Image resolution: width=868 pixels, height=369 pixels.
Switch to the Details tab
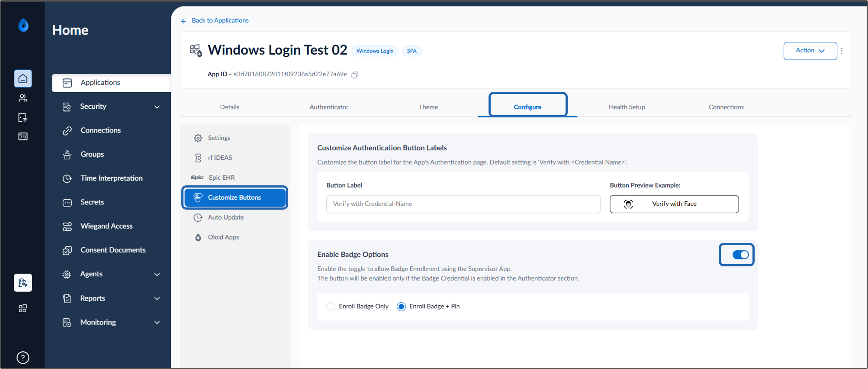(x=230, y=107)
